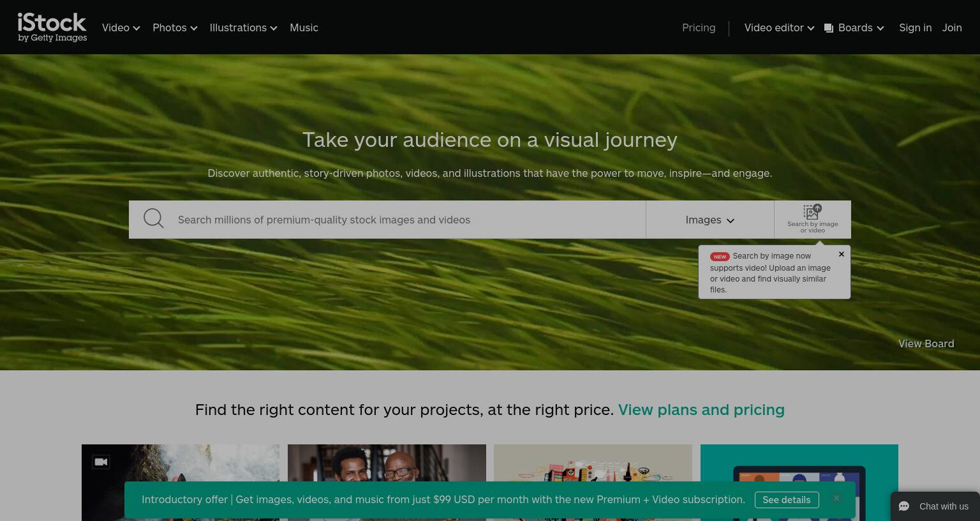Click Sign in
The width and height of the screenshot is (980, 521).
coord(915,27)
